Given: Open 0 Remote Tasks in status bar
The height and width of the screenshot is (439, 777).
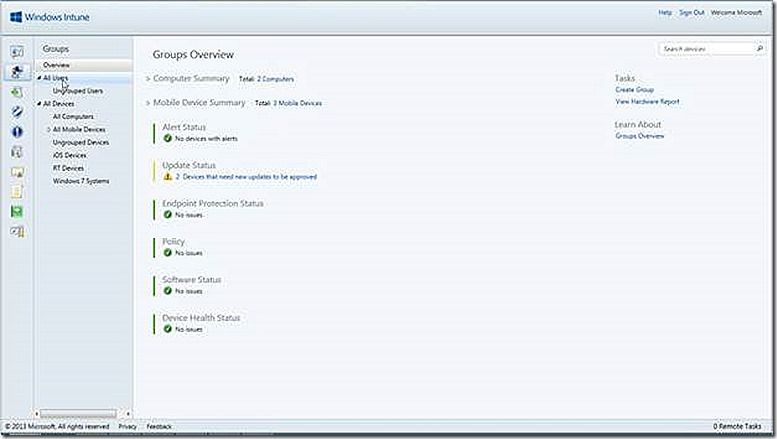Looking at the screenshot, I should tap(737, 426).
